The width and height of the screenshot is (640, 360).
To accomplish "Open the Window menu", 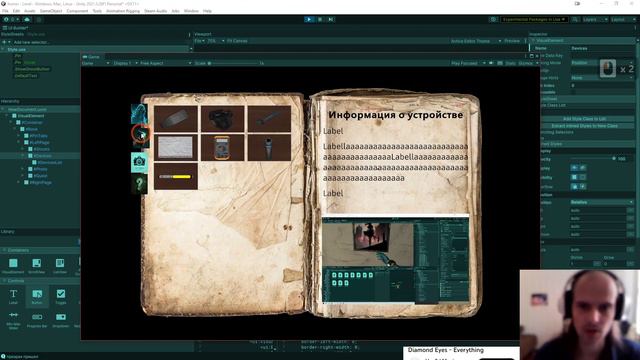I will coord(191,11).
